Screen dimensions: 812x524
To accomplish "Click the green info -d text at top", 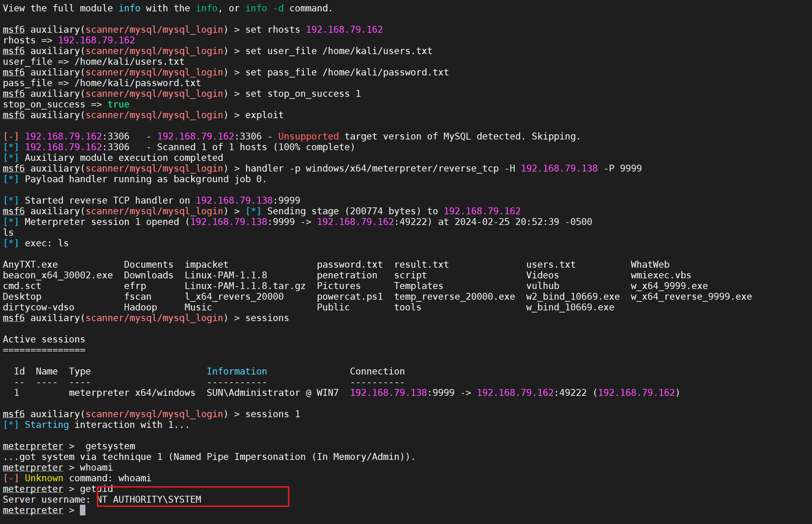I will [264, 8].
